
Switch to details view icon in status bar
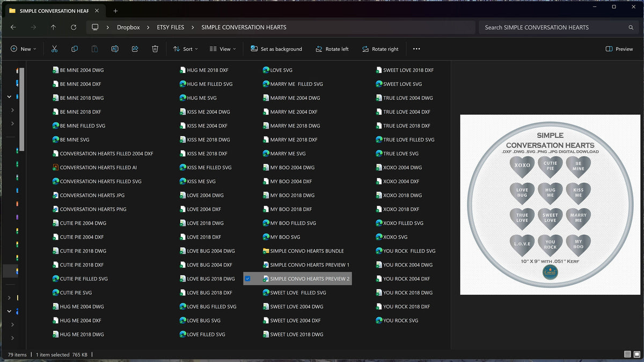click(x=627, y=354)
